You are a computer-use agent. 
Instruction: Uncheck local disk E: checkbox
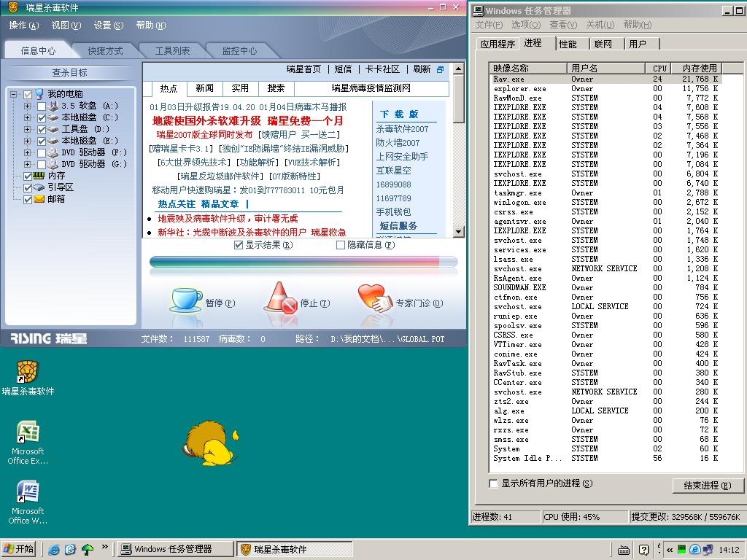pyautogui.click(x=42, y=141)
